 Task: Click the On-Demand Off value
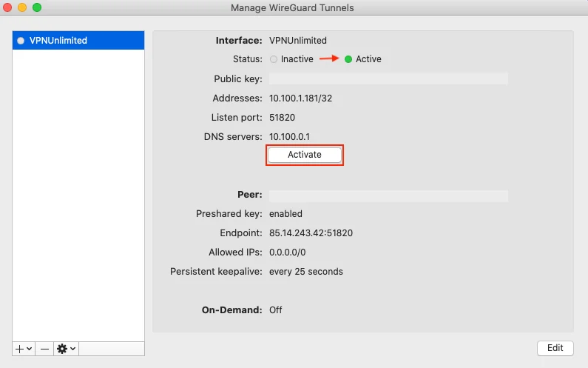276,310
